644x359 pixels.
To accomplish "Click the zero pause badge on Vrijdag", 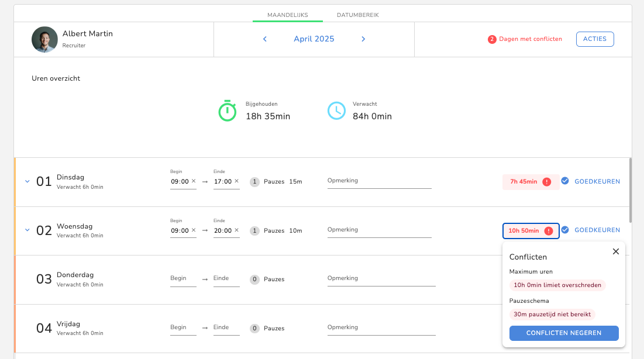I will (254, 328).
